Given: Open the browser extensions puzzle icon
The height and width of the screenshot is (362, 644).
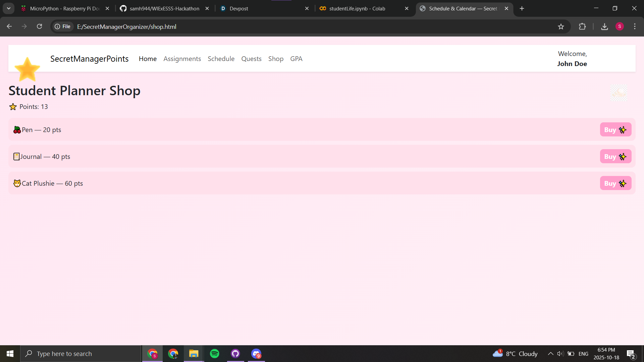Looking at the screenshot, I should pyautogui.click(x=582, y=26).
